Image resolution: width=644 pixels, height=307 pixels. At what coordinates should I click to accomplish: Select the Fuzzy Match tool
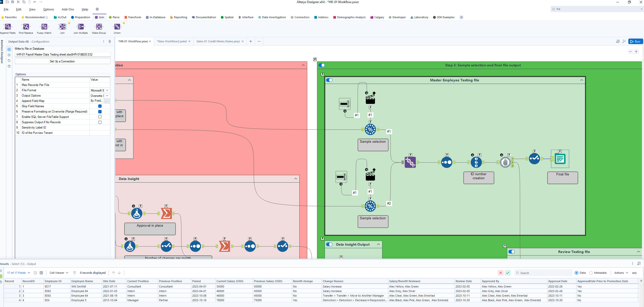[44, 26]
